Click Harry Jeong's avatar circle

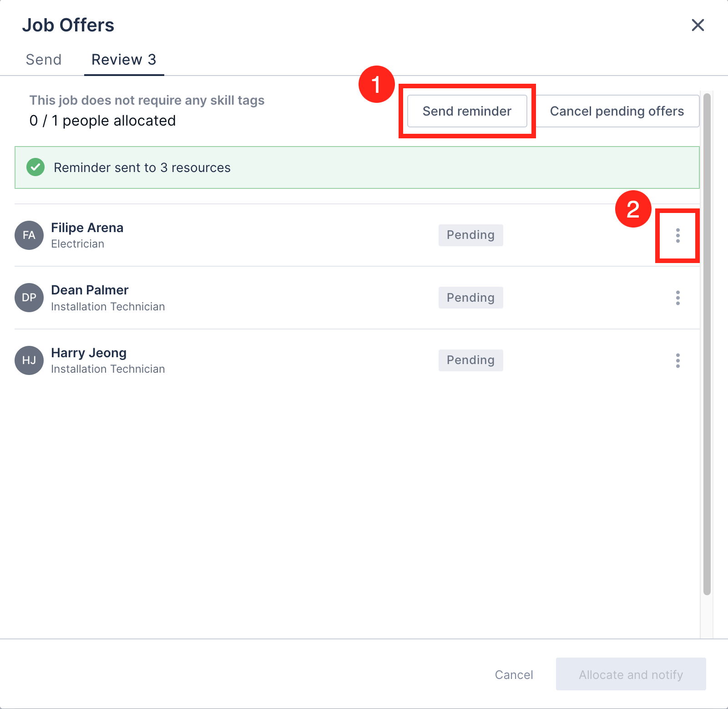29,360
